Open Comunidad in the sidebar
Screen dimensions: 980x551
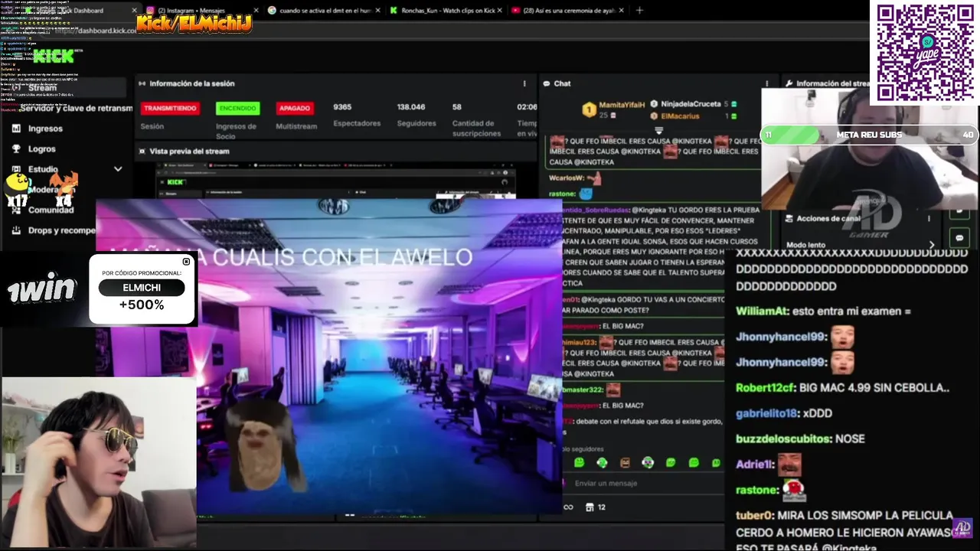tap(51, 210)
